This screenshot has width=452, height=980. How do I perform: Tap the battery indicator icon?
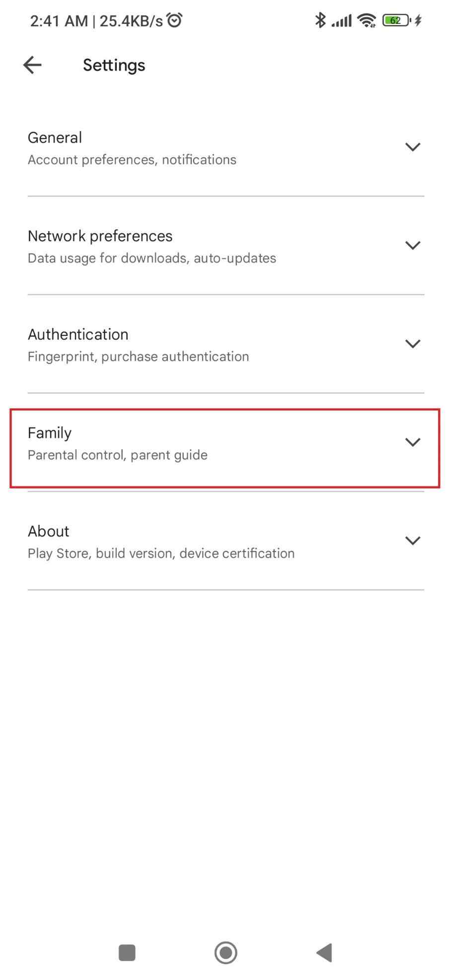point(396,20)
